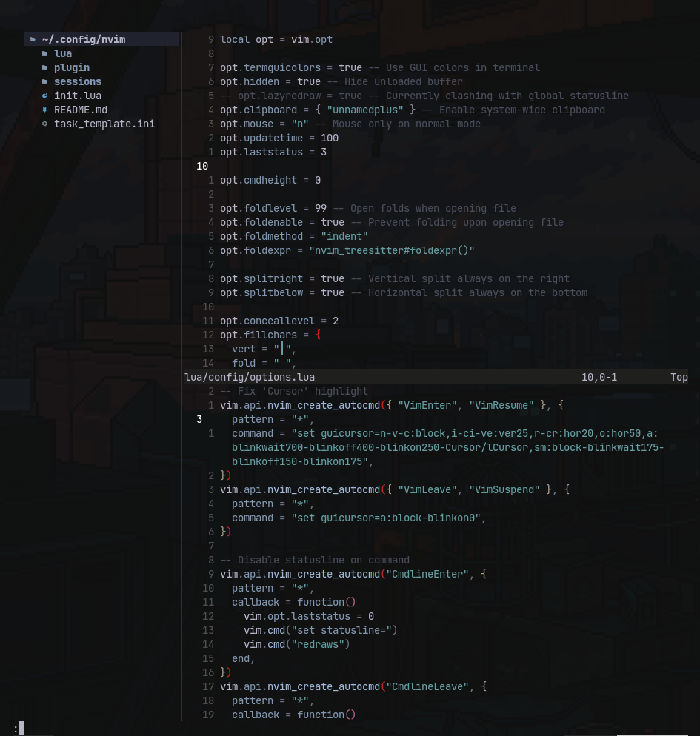The width and height of the screenshot is (700, 736).
Task: Click the cursor block on the command line
Action: tap(21, 728)
